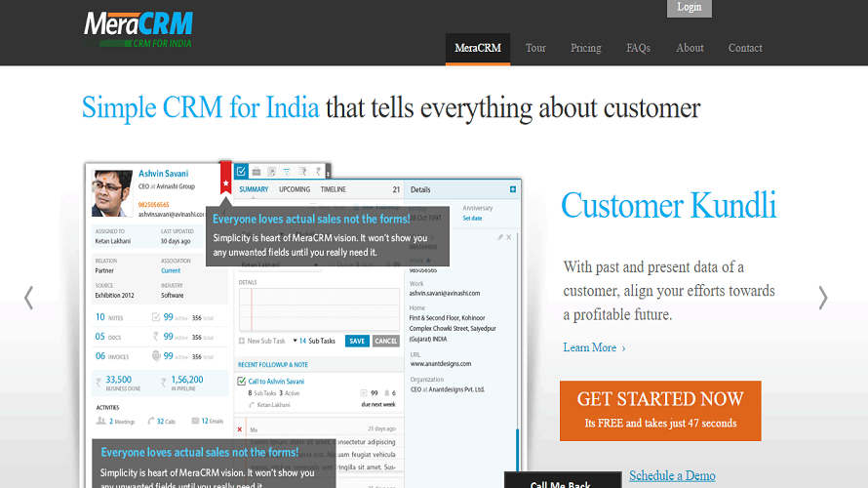The width and height of the screenshot is (868, 488).
Task: Click the rupee icon in the 05 Docs row
Action: pyautogui.click(x=155, y=336)
